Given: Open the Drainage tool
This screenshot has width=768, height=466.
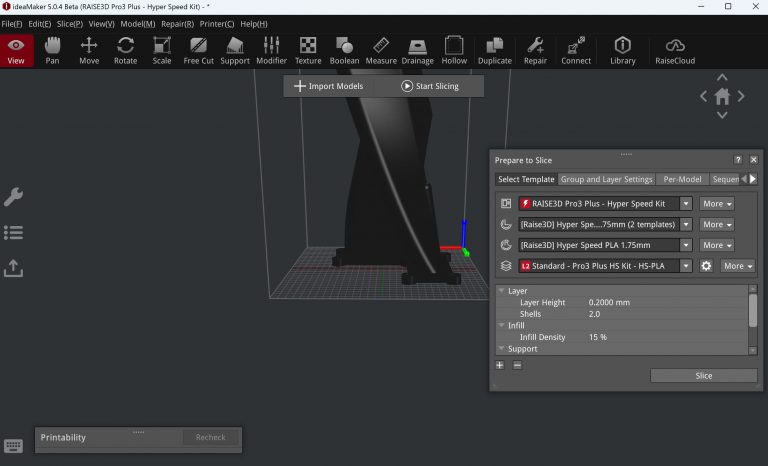Looking at the screenshot, I should pos(418,50).
